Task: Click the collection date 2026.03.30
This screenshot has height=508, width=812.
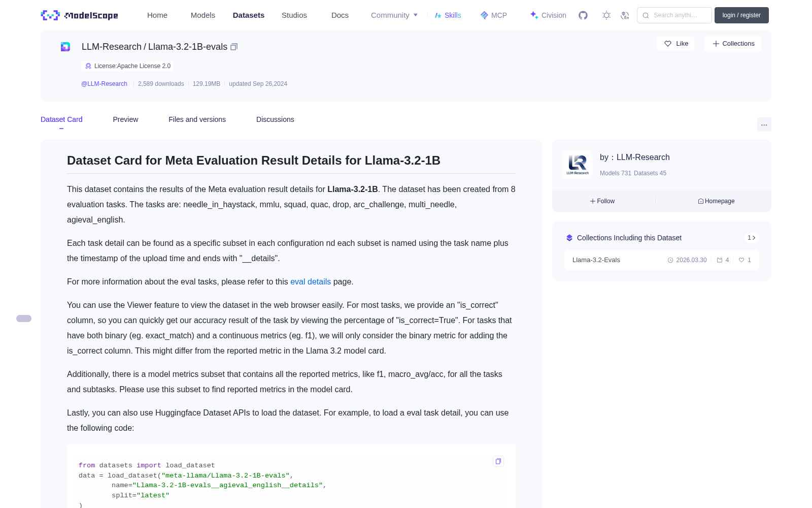Action: tap(691, 260)
